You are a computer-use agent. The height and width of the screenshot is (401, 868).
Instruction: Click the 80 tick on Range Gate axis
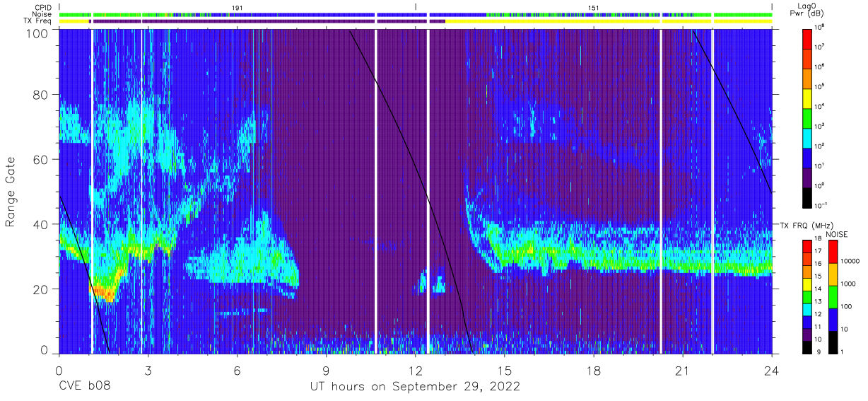pos(40,95)
